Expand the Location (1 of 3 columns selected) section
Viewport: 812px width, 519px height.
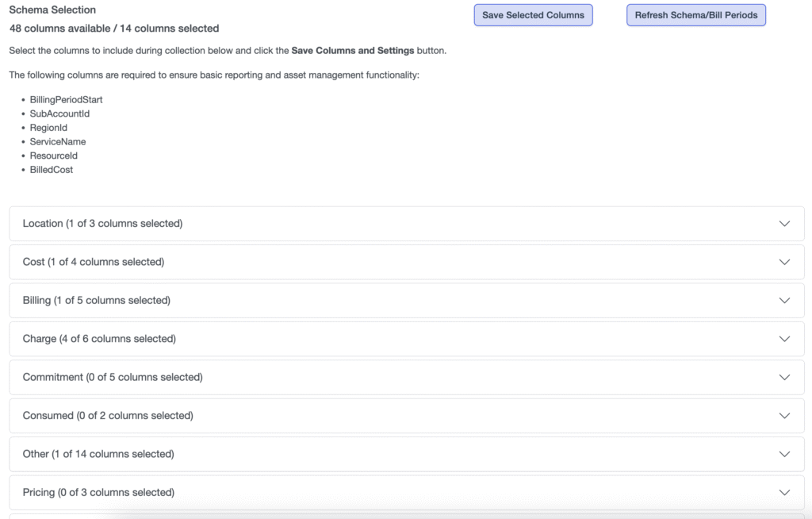(x=103, y=224)
